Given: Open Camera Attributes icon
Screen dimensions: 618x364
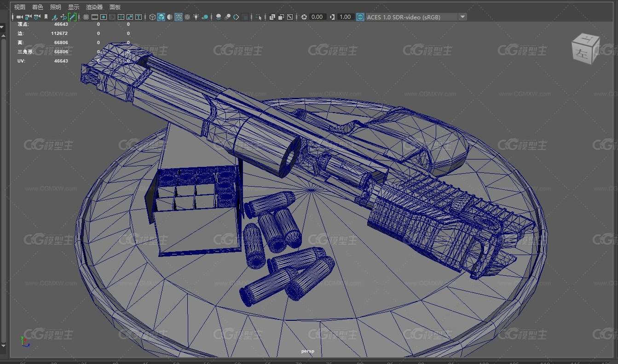Looking at the screenshot, I should 37,17.
